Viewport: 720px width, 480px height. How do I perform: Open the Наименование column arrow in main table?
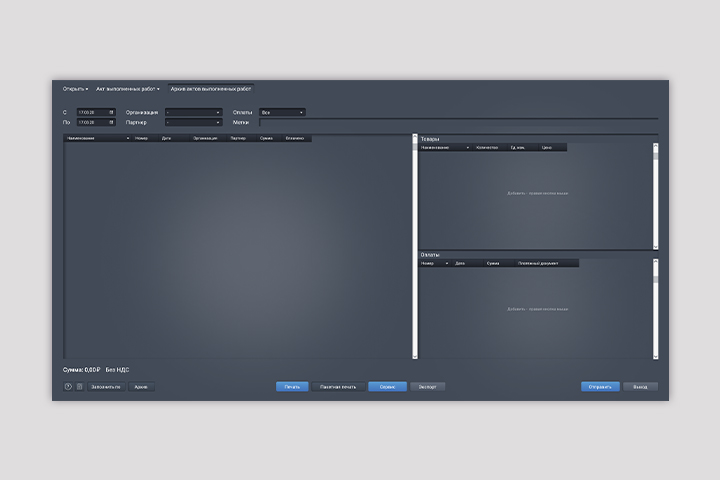click(x=128, y=138)
